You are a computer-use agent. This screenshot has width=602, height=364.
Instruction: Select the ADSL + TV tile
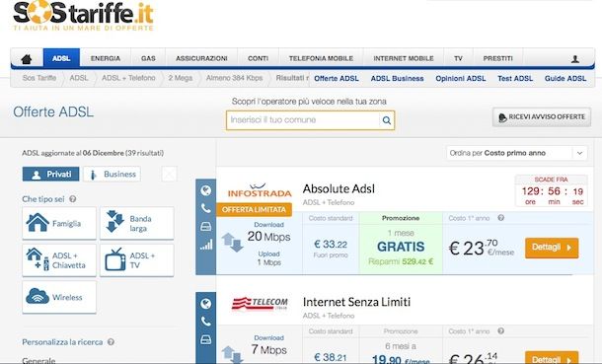136,260
